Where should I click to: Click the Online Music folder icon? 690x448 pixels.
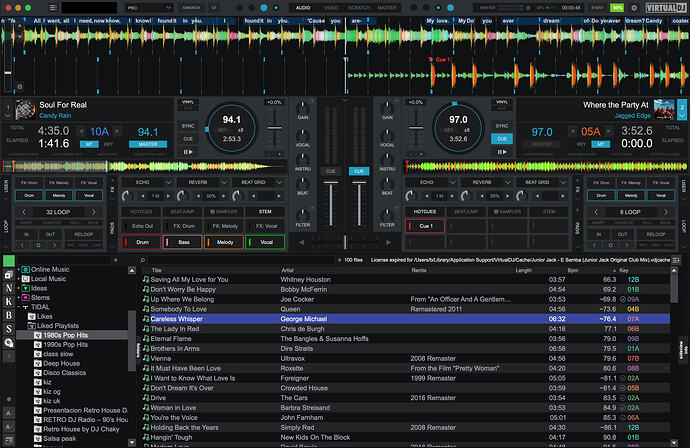tap(26, 269)
